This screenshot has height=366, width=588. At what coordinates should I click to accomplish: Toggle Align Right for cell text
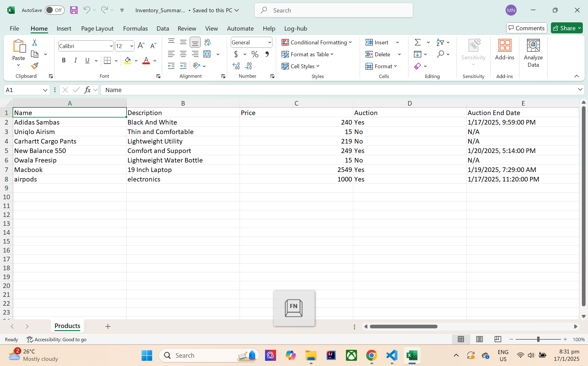[x=195, y=54]
